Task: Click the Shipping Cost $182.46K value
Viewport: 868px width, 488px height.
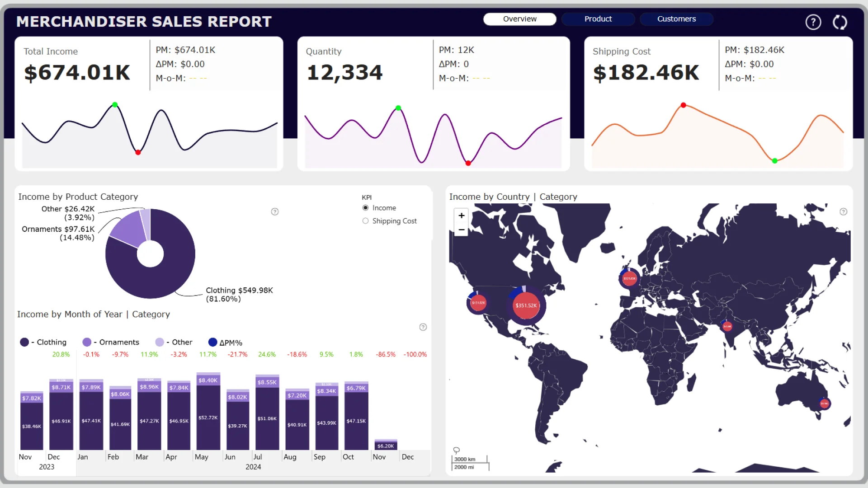Action: coord(646,73)
